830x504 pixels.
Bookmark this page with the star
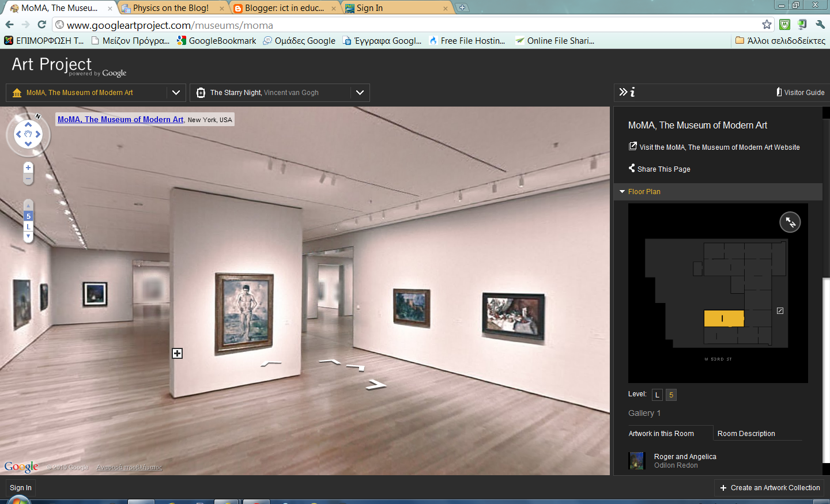[x=767, y=24]
